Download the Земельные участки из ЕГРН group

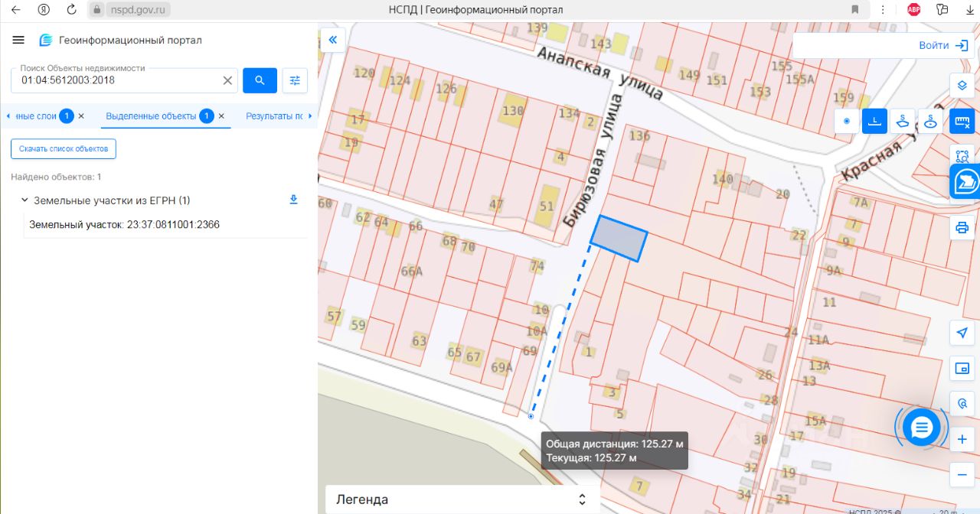pyautogui.click(x=292, y=200)
